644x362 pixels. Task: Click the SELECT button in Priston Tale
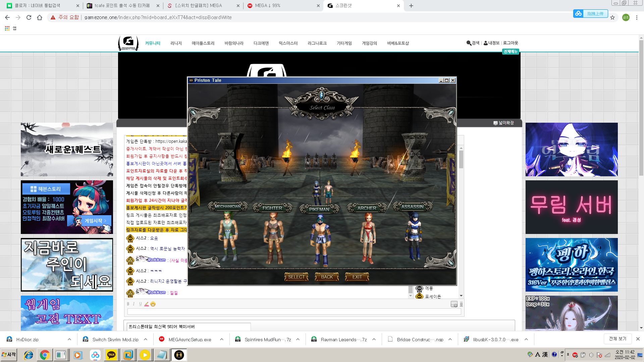coord(296,277)
